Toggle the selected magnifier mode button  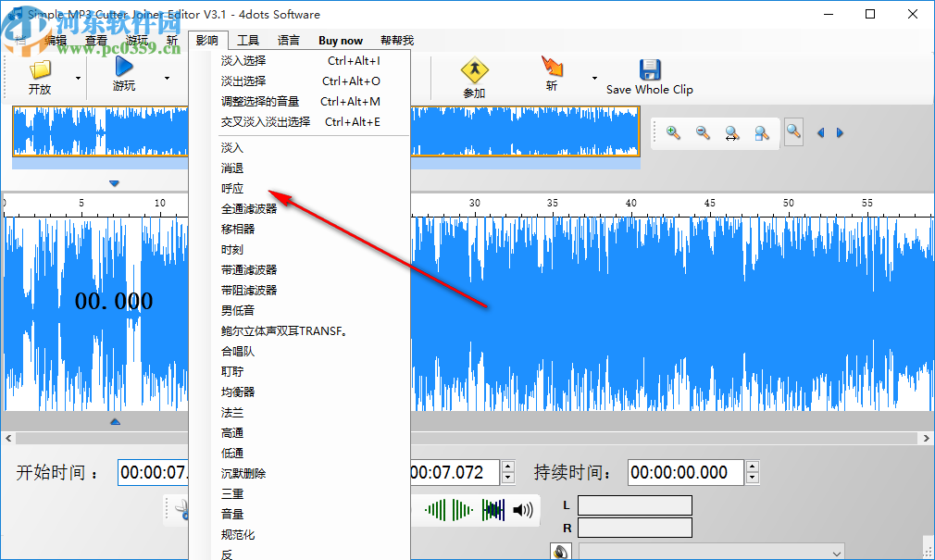[x=793, y=132]
